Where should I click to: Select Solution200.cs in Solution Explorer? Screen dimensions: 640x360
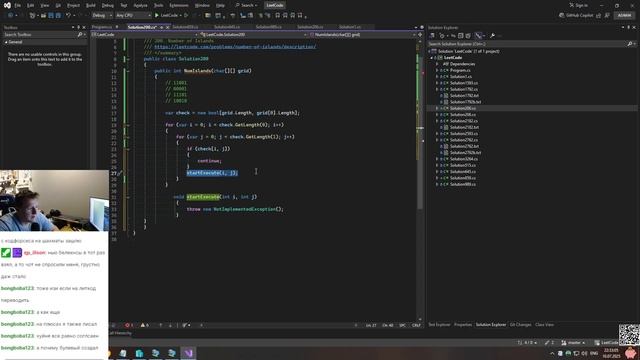coord(462,108)
